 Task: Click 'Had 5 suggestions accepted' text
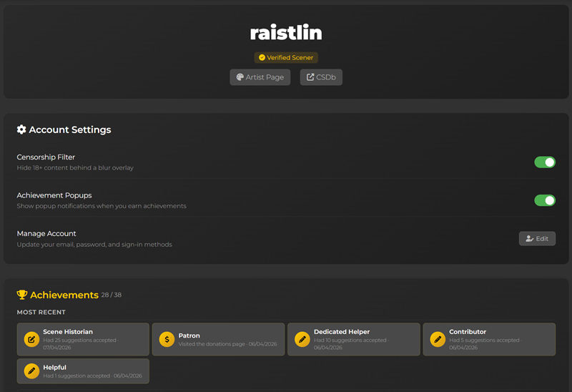click(484, 340)
